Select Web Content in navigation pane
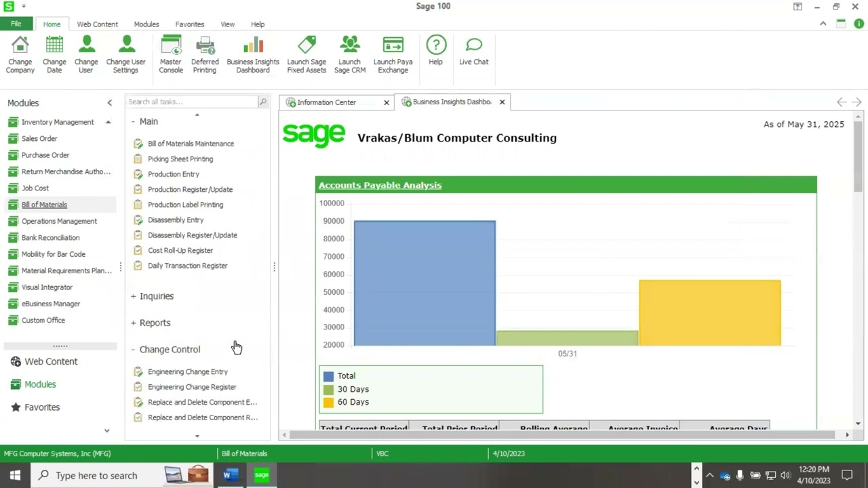This screenshot has height=488, width=868. (51, 361)
